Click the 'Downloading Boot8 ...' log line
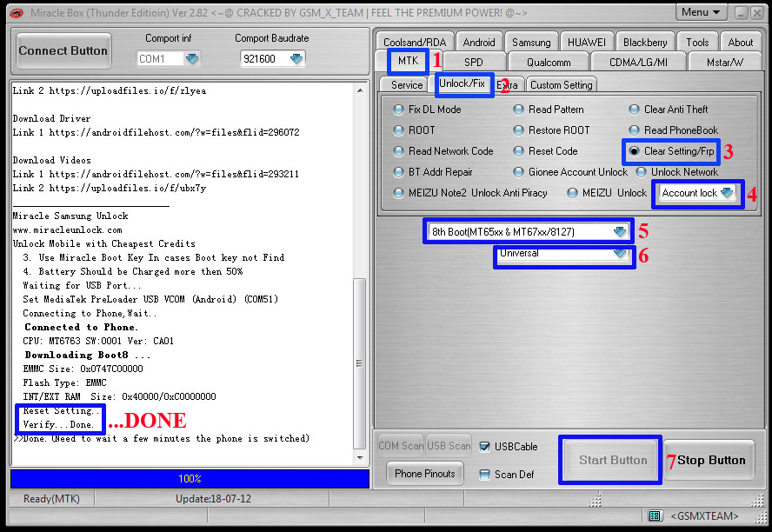The width and height of the screenshot is (772, 532). tap(88, 355)
